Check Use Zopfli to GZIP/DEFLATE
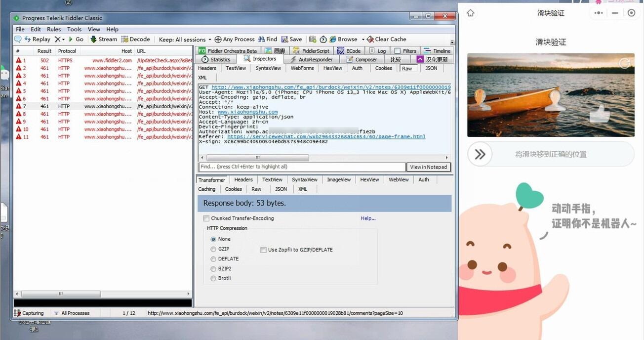This screenshot has width=644, height=340. [x=263, y=250]
